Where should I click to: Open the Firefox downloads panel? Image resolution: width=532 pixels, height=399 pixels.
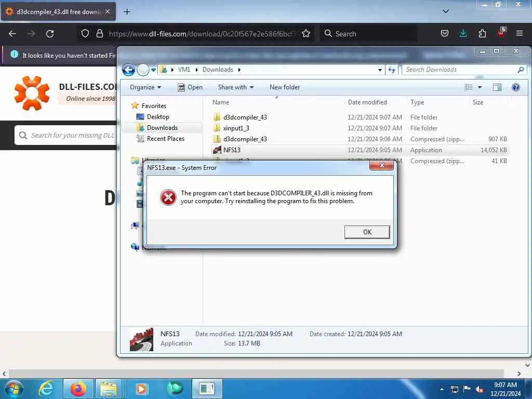click(463, 33)
